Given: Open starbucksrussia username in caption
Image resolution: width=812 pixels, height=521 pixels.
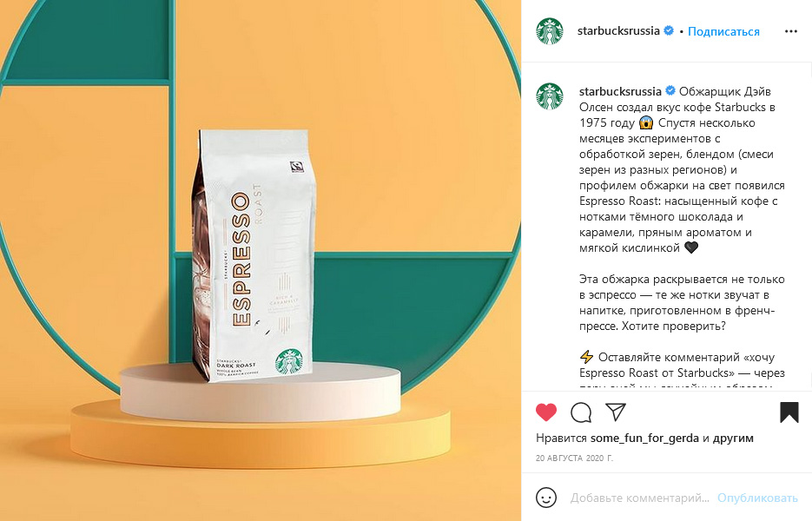Looking at the screenshot, I should (620, 92).
